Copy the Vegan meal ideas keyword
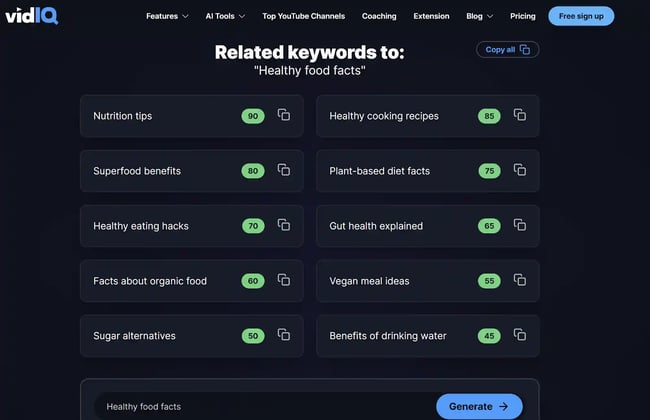This screenshot has width=650, height=420. pos(520,280)
